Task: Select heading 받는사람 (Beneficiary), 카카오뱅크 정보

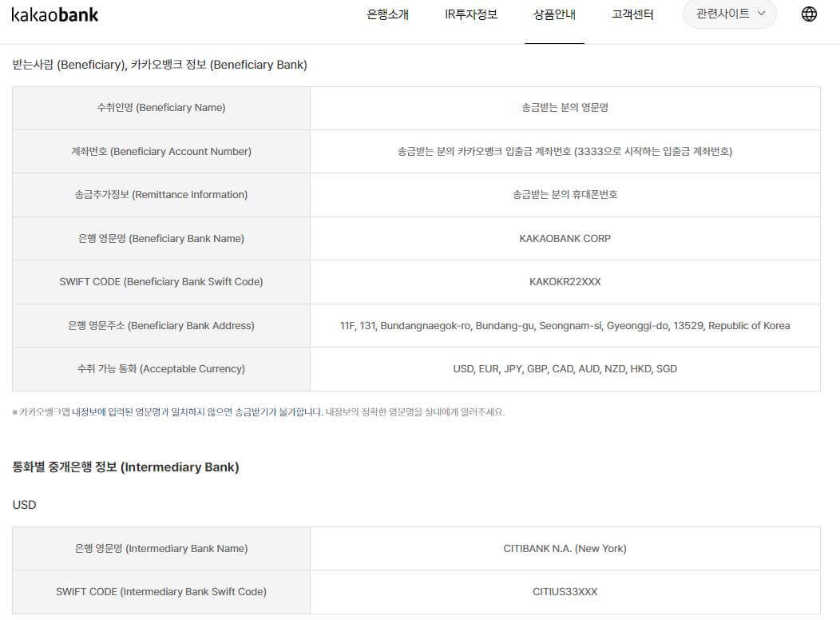Action: (x=160, y=65)
